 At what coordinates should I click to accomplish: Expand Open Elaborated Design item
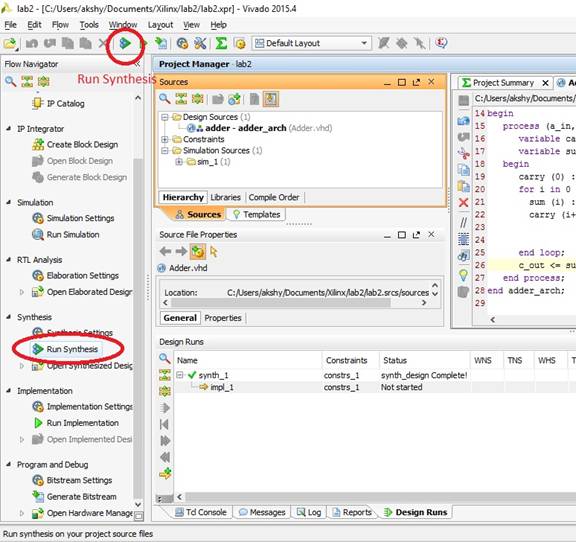(22, 292)
